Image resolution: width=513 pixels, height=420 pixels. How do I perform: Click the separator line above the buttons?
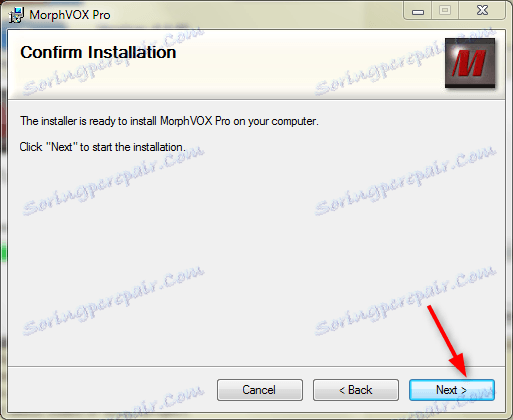pyautogui.click(x=256, y=367)
